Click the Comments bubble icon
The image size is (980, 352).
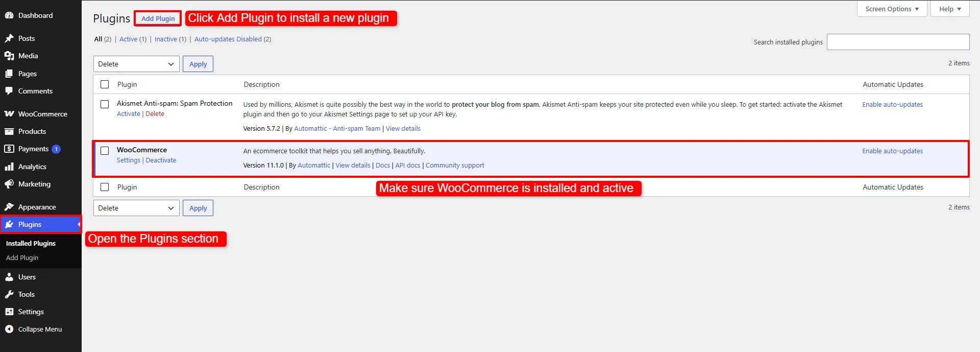[x=9, y=91]
